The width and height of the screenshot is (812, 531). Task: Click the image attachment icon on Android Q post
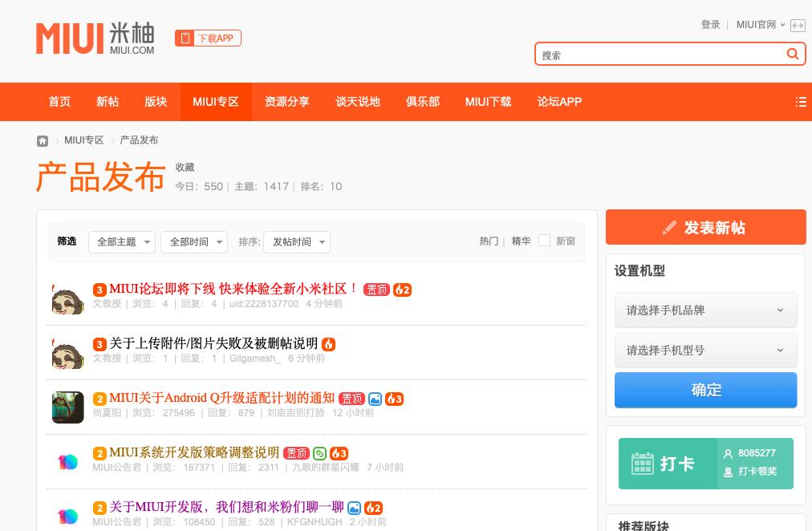(375, 399)
